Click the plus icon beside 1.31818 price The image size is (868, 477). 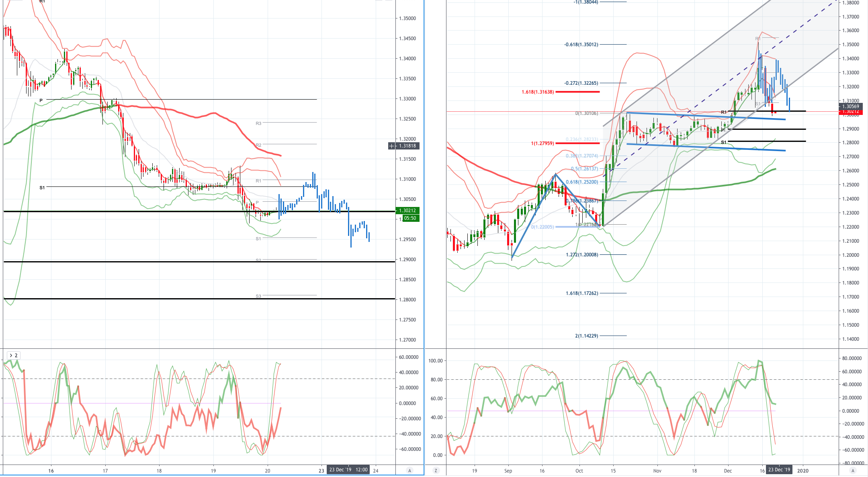point(392,146)
